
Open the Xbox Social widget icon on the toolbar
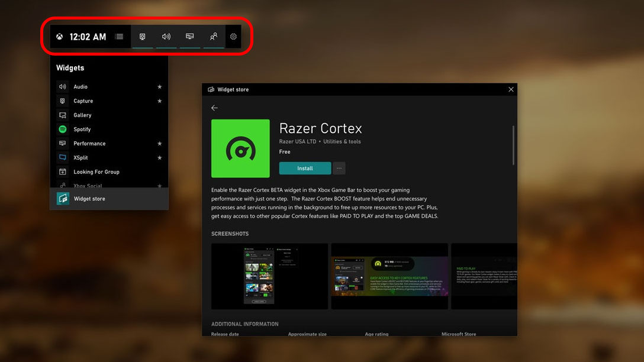pos(214,36)
